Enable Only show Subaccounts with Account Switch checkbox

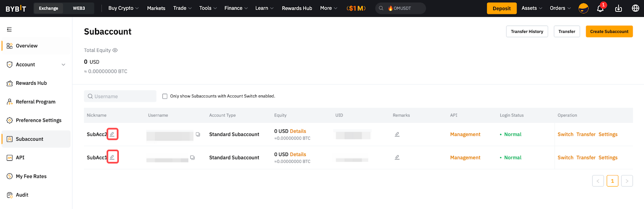click(165, 96)
